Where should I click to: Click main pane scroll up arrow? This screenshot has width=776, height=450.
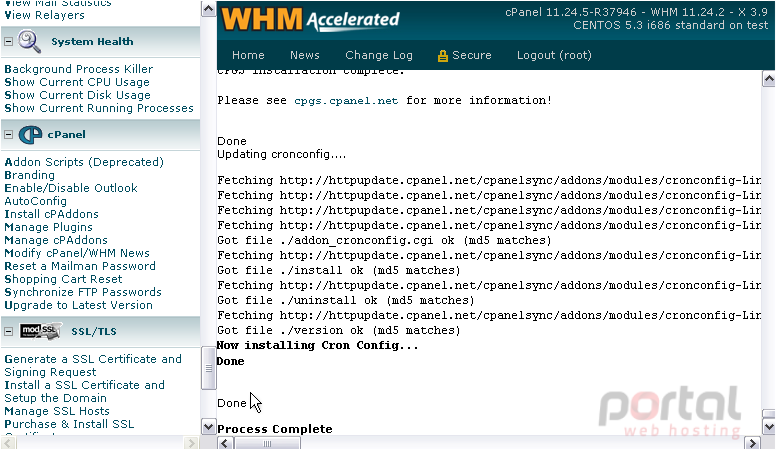[x=769, y=79]
